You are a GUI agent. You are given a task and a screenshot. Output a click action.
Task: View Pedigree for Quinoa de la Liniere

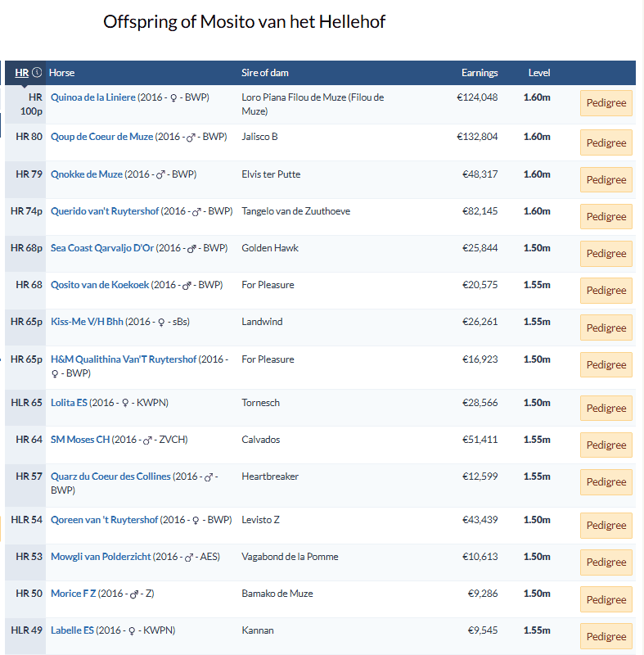pyautogui.click(x=606, y=103)
